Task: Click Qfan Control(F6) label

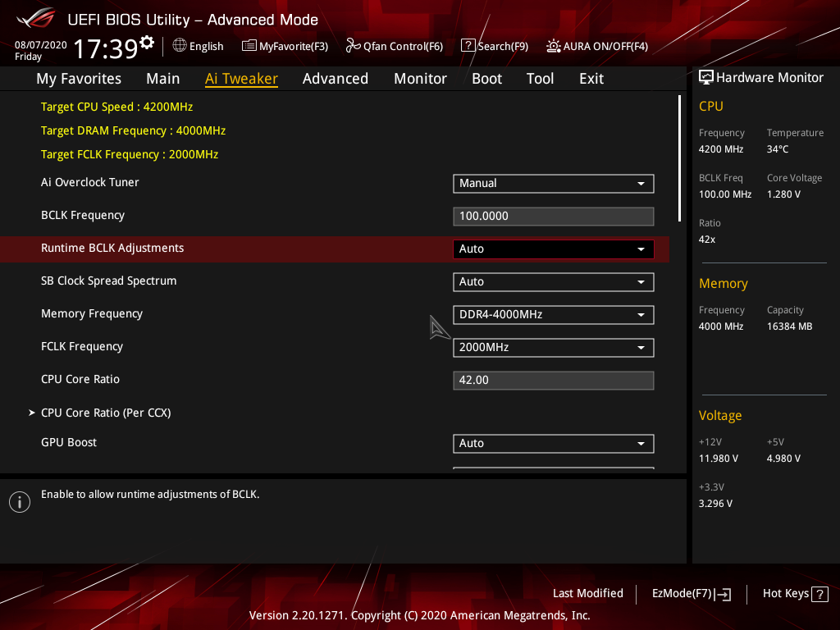Action: [x=403, y=46]
